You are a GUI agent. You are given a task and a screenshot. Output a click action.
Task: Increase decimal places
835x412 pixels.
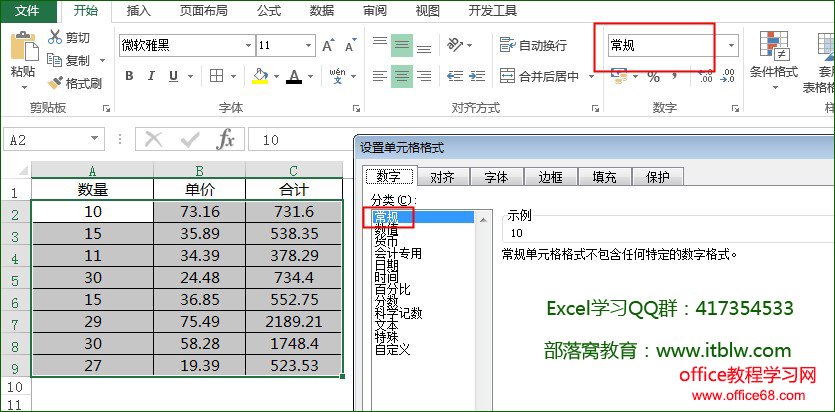click(705, 76)
